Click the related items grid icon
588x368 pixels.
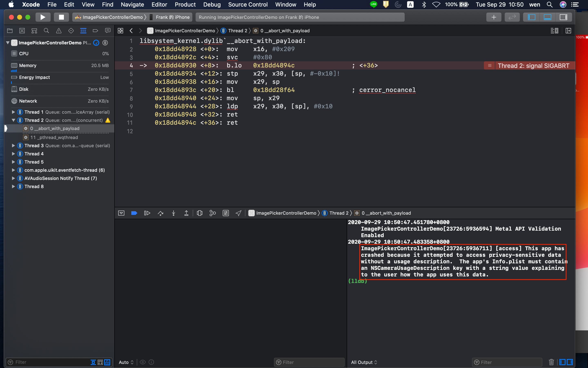click(120, 31)
